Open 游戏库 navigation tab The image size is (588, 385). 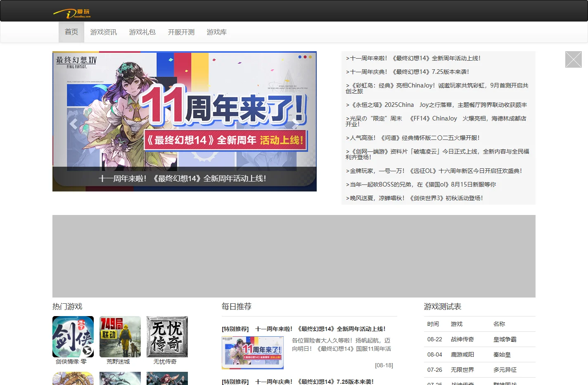point(217,32)
